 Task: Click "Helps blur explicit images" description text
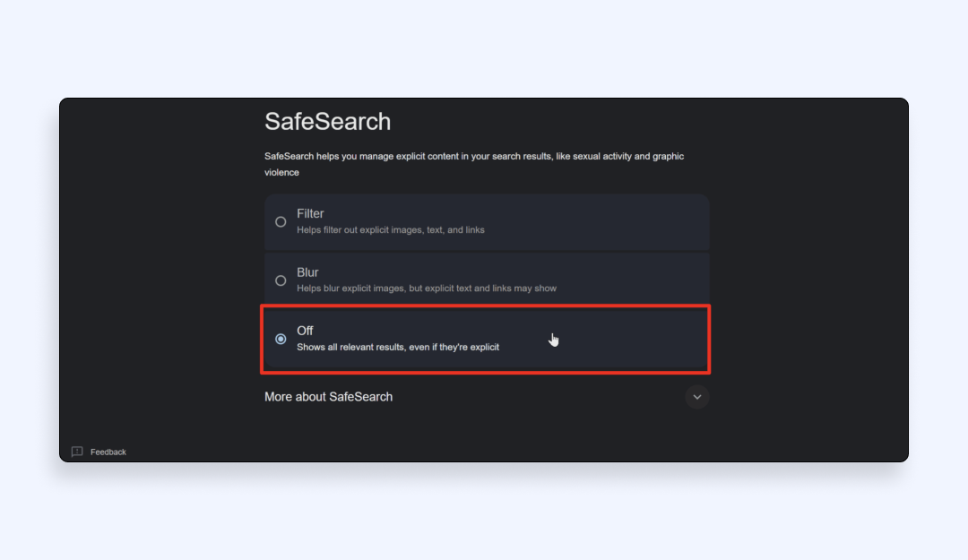427,289
